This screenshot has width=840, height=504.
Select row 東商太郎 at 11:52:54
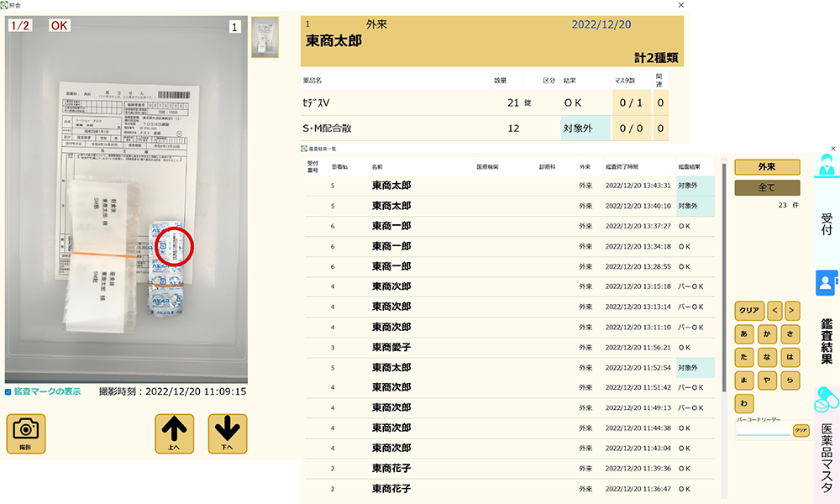point(510,368)
